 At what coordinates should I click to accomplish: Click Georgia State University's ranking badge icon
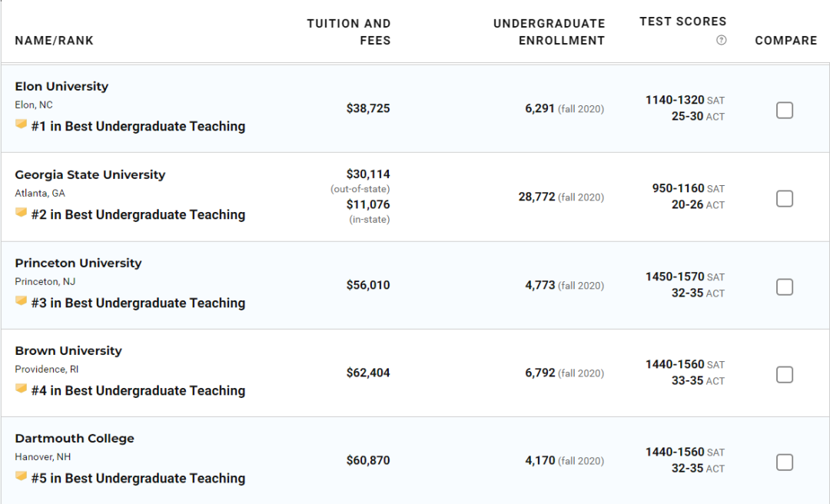point(22,213)
